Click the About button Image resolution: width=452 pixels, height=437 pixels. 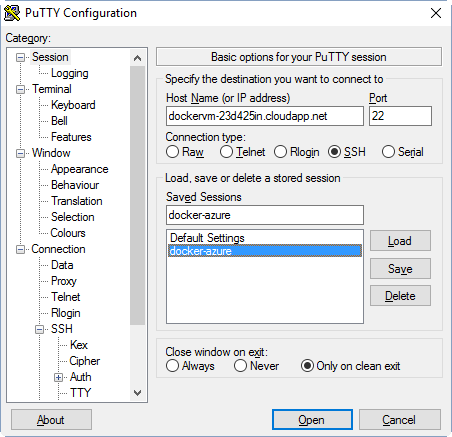tap(51, 420)
